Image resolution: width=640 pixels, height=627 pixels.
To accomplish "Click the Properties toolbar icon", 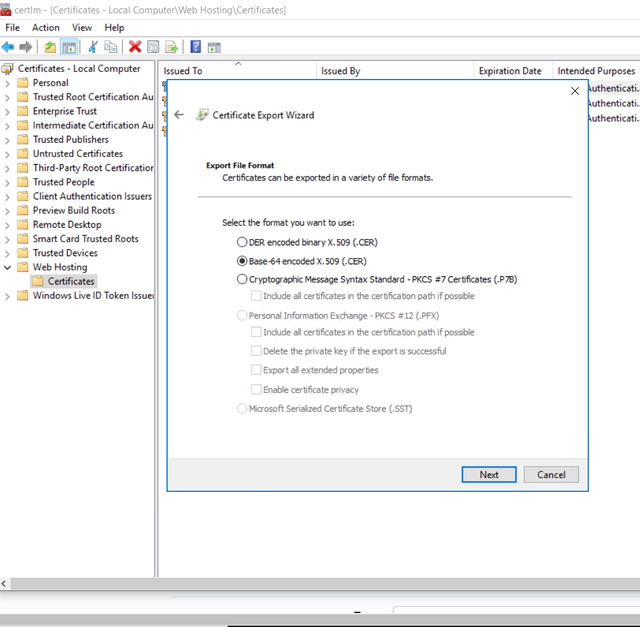I will [153, 47].
